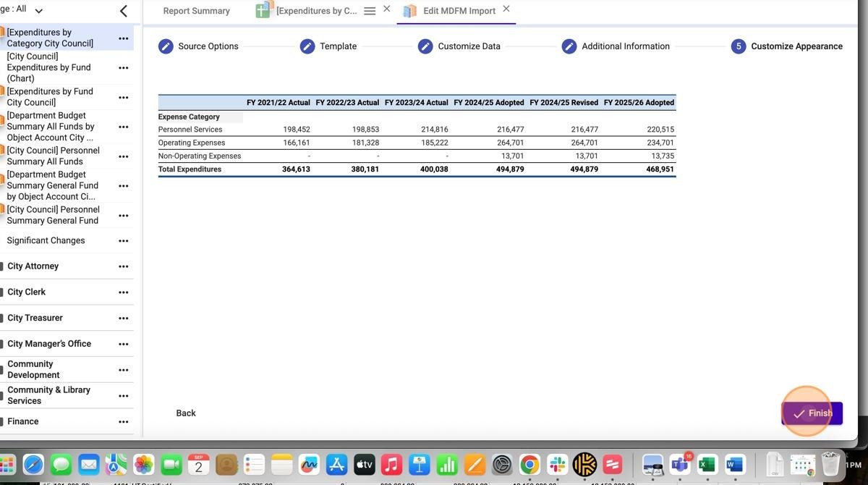This screenshot has width=868, height=485.
Task: Open Microsoft Teams from the Dock
Action: (680, 464)
